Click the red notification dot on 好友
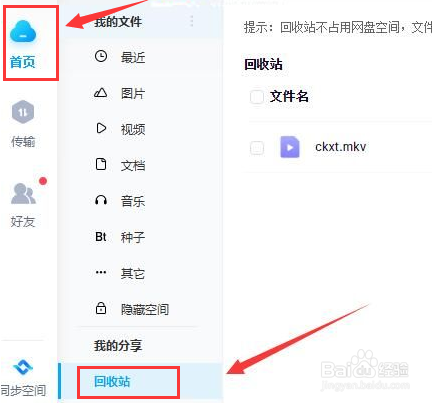 click(x=43, y=181)
